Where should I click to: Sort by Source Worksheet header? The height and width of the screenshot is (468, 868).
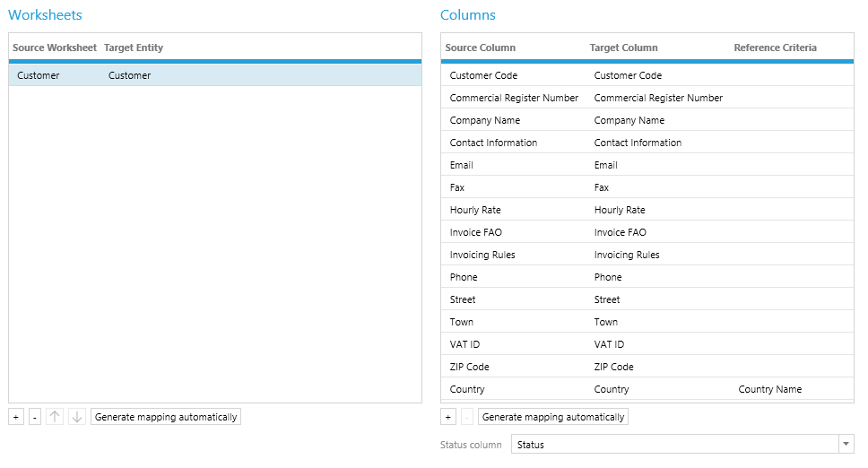55,48
